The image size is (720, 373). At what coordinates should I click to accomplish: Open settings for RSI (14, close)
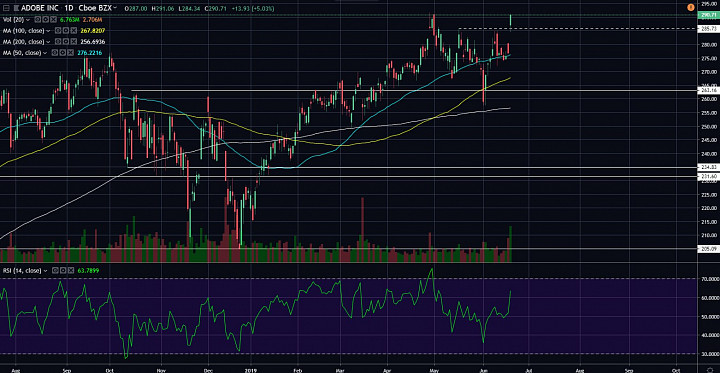(62, 271)
